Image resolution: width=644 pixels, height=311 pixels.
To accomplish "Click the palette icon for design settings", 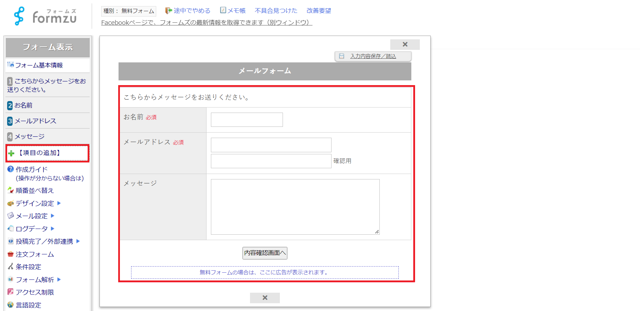I will [11, 203].
